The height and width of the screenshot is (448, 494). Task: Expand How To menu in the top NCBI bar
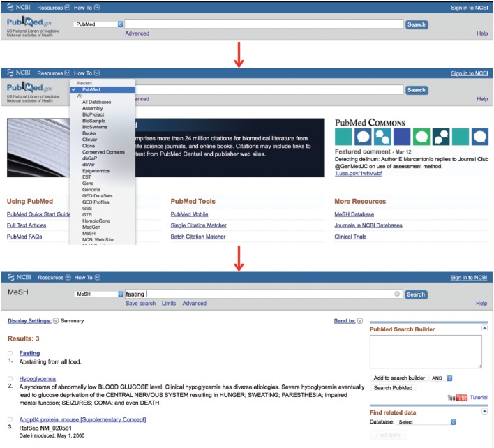(87, 8)
